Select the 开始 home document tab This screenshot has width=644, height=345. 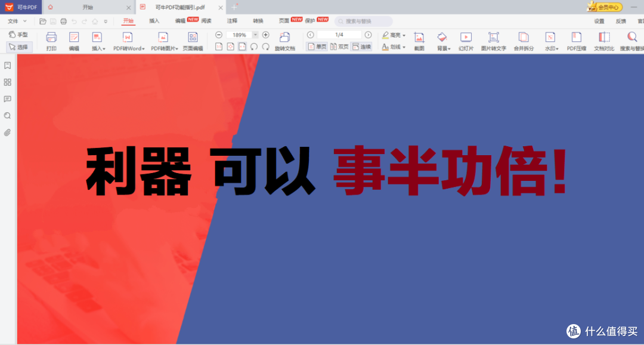88,7
